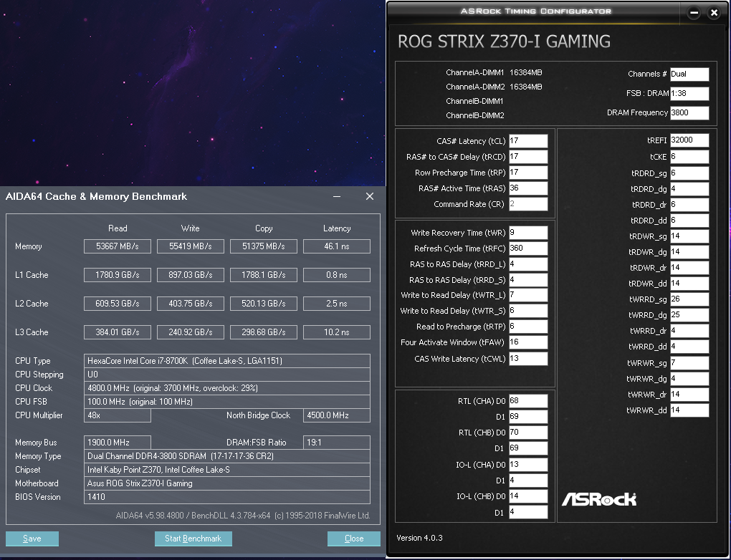Viewport: 731px width, 560px height.
Task: Click the tCKE value field
Action: tap(689, 157)
